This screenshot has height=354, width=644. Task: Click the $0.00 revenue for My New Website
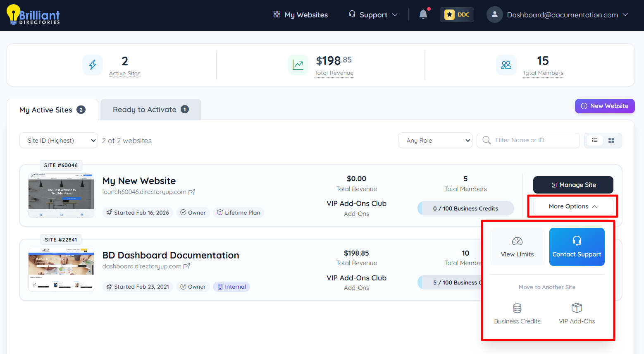click(356, 179)
